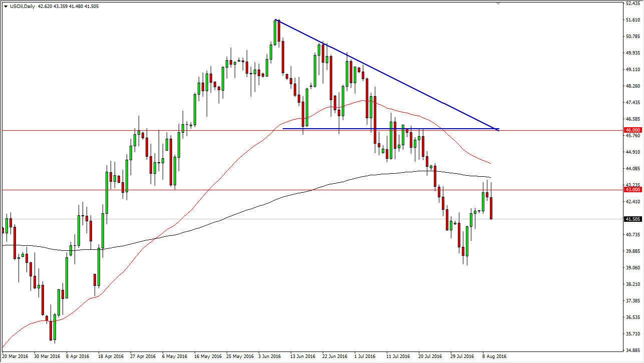The image size is (644, 363).
Task: Click the 22 Jun 2016 date label
Action: coord(336,356)
